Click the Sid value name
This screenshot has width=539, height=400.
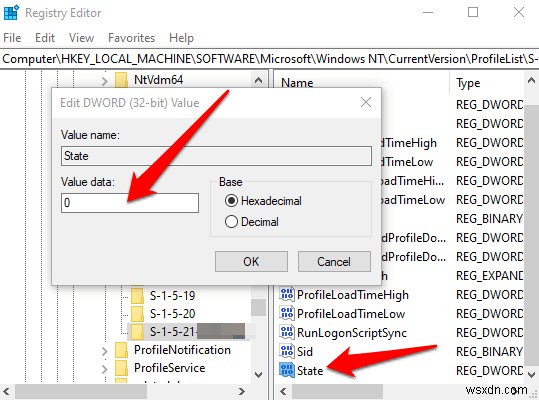(x=305, y=352)
